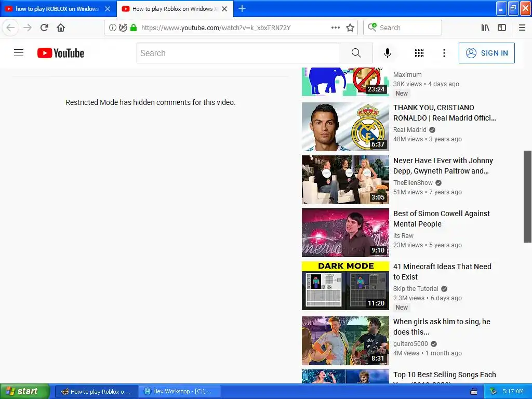Click SIGN IN button

click(x=486, y=53)
